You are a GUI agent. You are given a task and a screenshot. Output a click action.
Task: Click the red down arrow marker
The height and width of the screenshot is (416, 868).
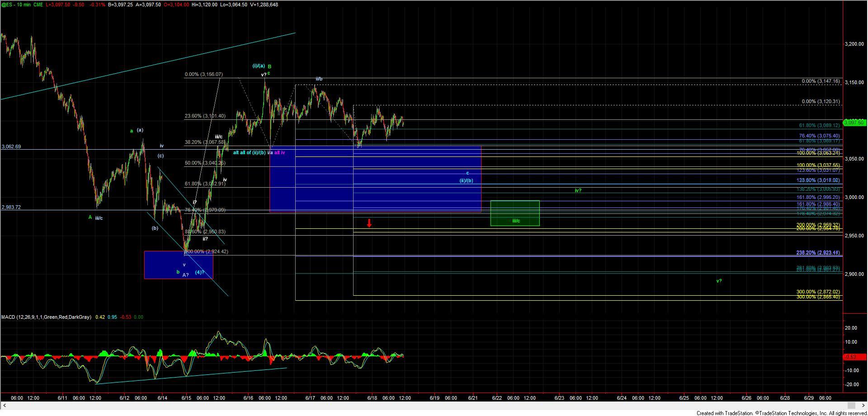click(x=369, y=223)
